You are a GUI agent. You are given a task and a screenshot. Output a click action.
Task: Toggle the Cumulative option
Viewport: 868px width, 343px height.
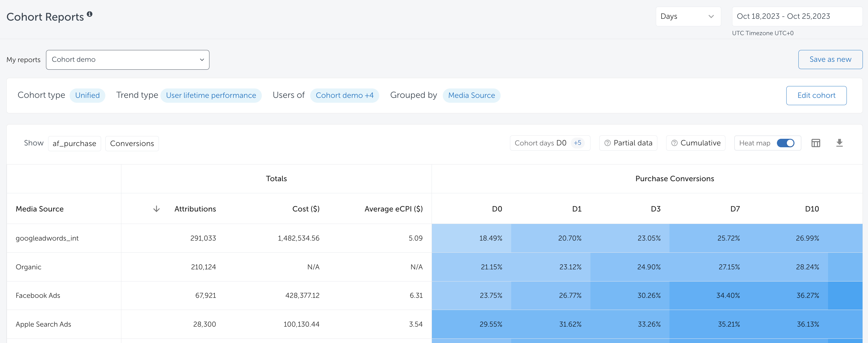coord(700,143)
